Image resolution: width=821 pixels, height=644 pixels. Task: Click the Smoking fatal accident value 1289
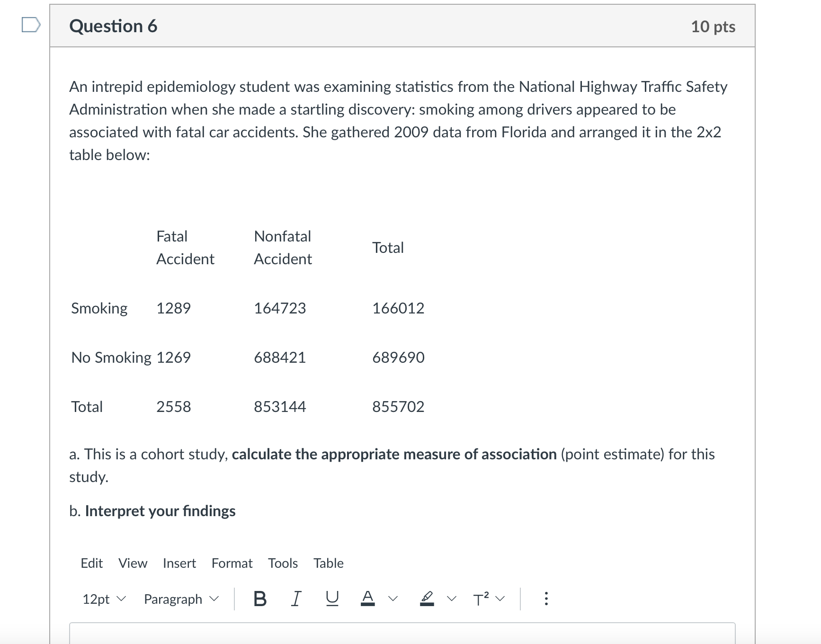173,308
